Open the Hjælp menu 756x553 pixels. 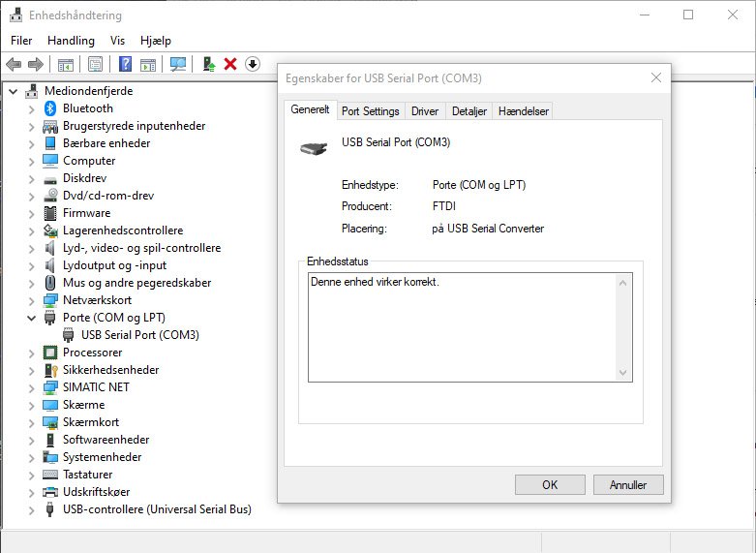(x=156, y=41)
